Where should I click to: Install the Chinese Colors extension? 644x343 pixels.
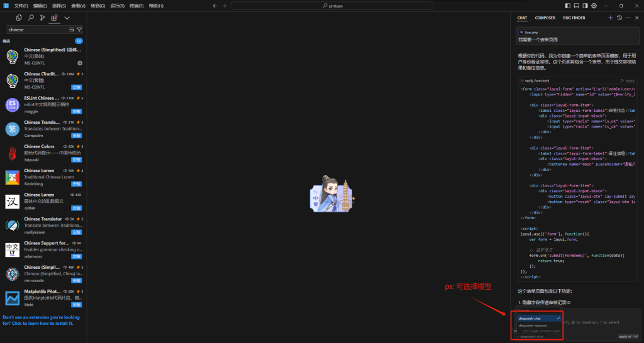[x=76, y=160]
